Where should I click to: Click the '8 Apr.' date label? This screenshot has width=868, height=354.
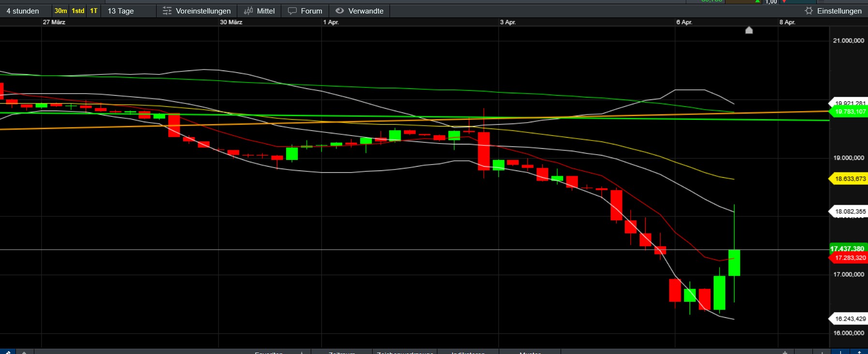(787, 22)
